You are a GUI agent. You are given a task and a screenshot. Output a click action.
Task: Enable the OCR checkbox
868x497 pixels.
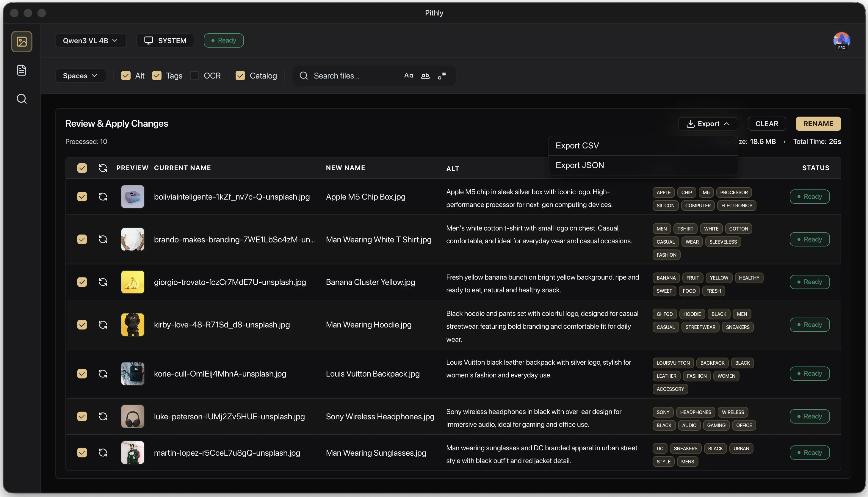(x=195, y=76)
